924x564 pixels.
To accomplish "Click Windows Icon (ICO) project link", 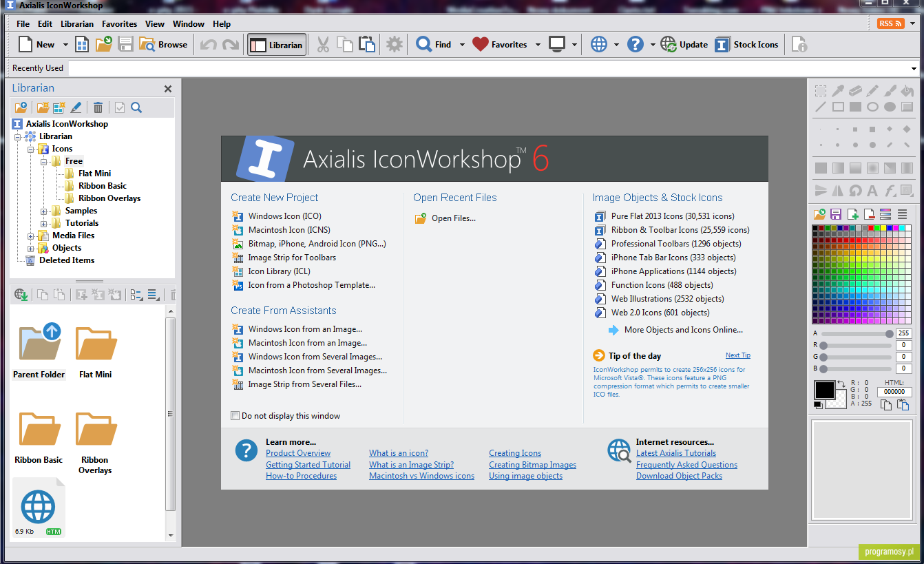I will click(284, 216).
